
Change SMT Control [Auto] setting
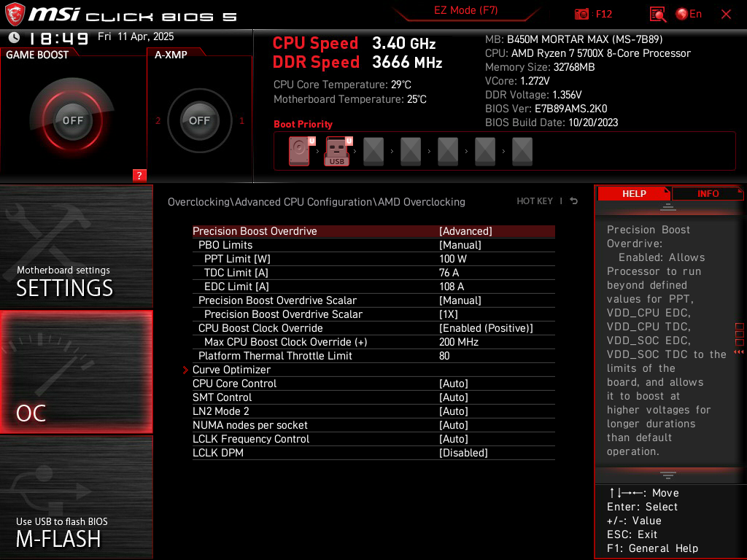click(373, 397)
